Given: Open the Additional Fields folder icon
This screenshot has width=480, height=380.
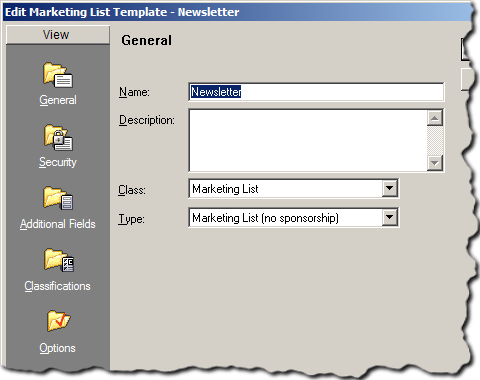Looking at the screenshot, I should pyautogui.click(x=58, y=198).
